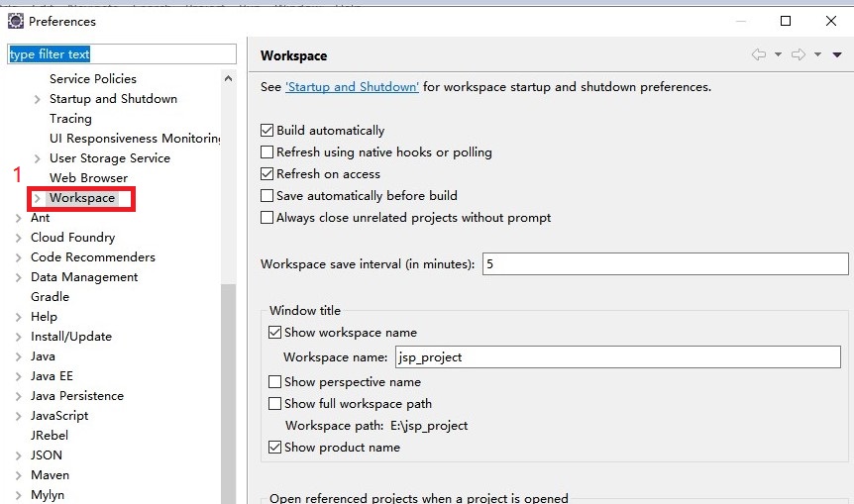Screen dimensions: 854x504
Task: Enable Refresh using native hooks or polling
Action: [x=267, y=152]
